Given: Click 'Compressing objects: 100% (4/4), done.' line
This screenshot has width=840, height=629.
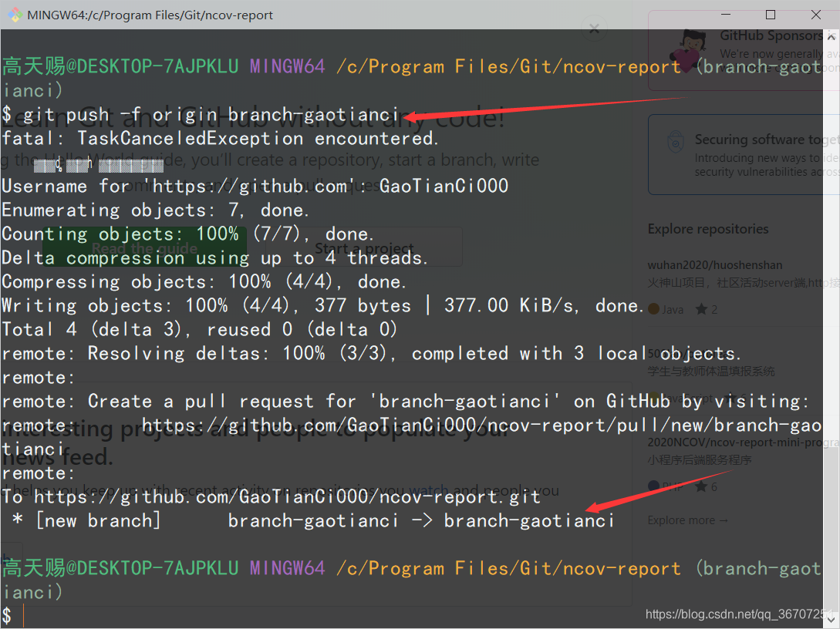Looking at the screenshot, I should point(204,281).
